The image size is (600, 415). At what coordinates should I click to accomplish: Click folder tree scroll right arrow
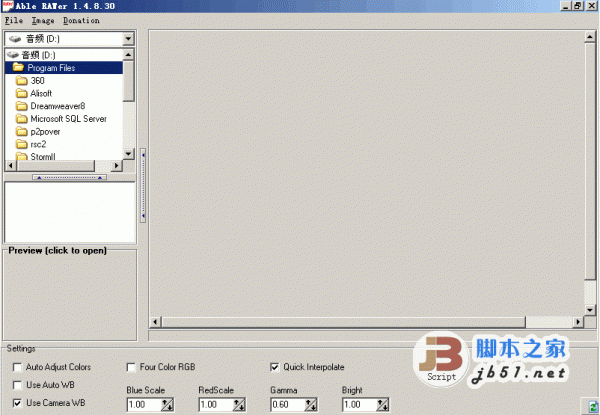116,166
